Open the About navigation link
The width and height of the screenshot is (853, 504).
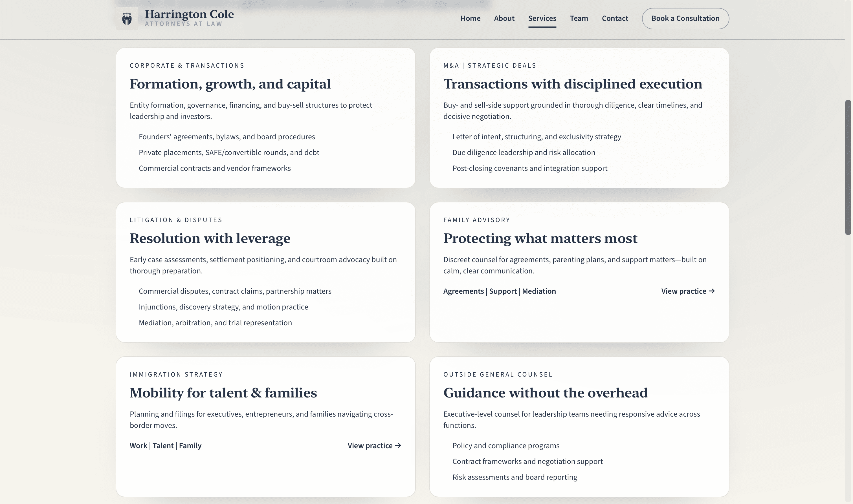point(504,18)
